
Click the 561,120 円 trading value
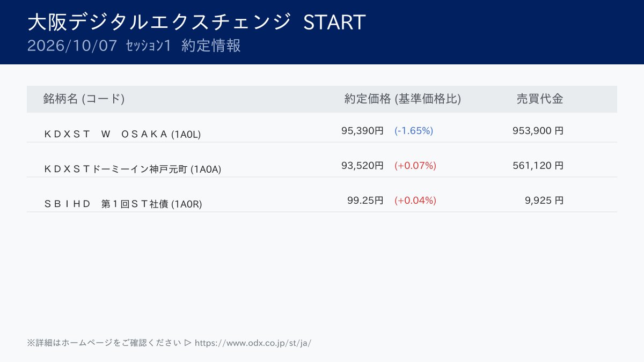(x=538, y=165)
